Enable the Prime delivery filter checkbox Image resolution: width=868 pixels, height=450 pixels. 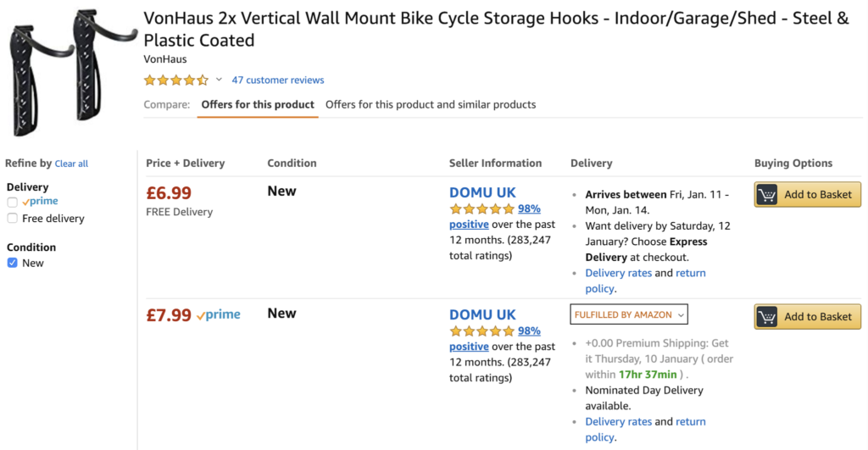(x=12, y=203)
